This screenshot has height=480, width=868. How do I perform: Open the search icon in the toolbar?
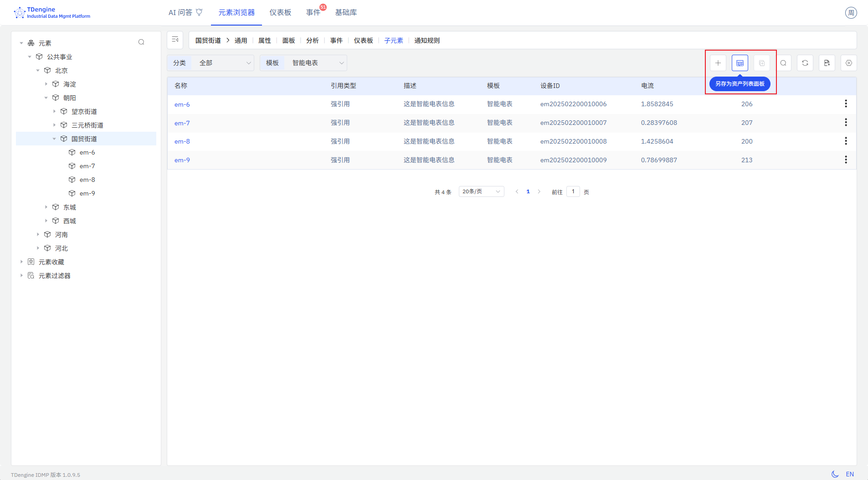tap(783, 63)
